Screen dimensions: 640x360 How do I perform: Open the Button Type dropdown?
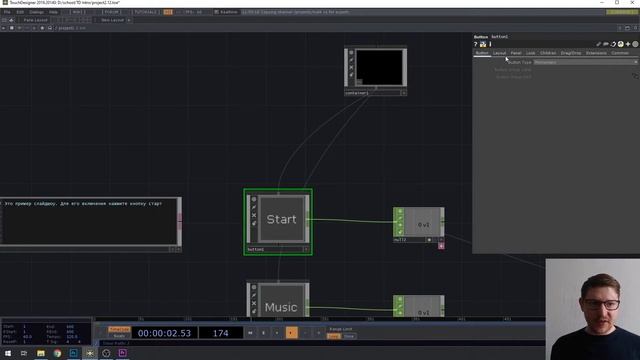585,62
